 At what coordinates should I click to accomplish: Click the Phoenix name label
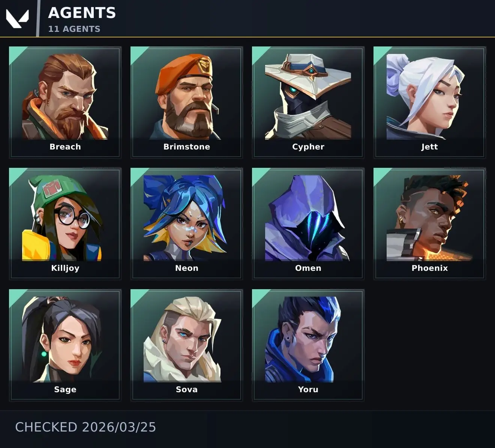(430, 268)
